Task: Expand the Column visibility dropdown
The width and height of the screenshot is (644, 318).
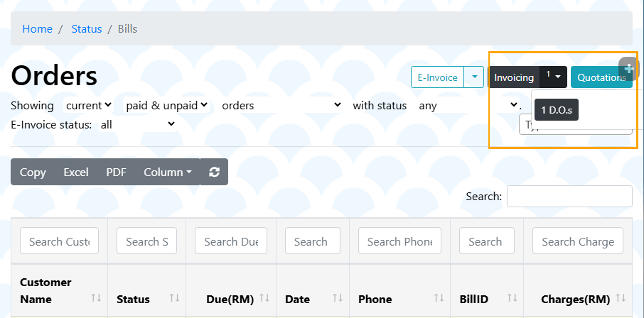Action: (x=168, y=172)
